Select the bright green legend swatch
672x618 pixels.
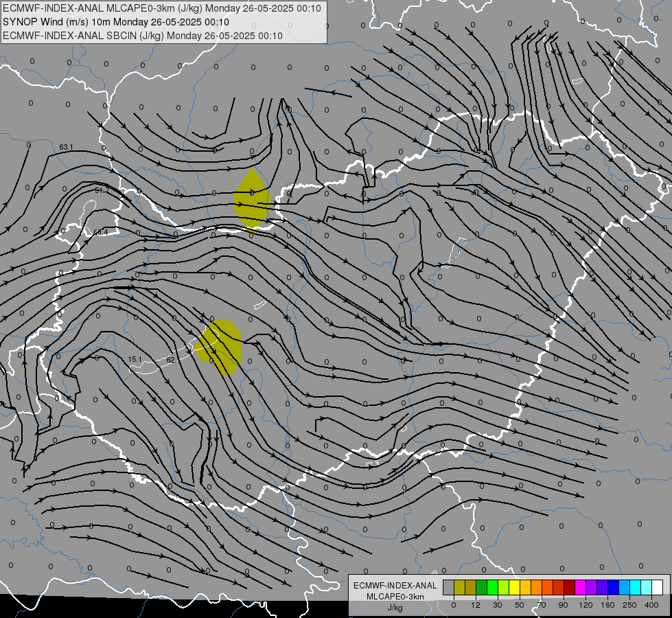click(492, 587)
